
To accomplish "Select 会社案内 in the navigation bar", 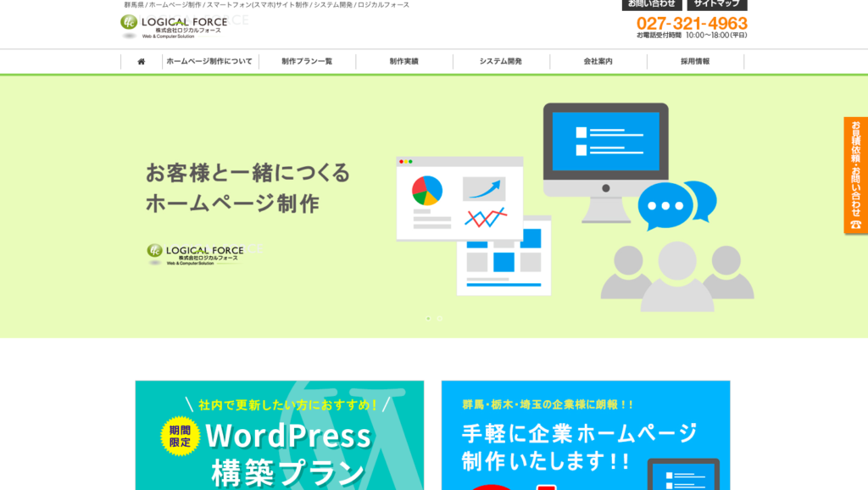I will click(598, 60).
